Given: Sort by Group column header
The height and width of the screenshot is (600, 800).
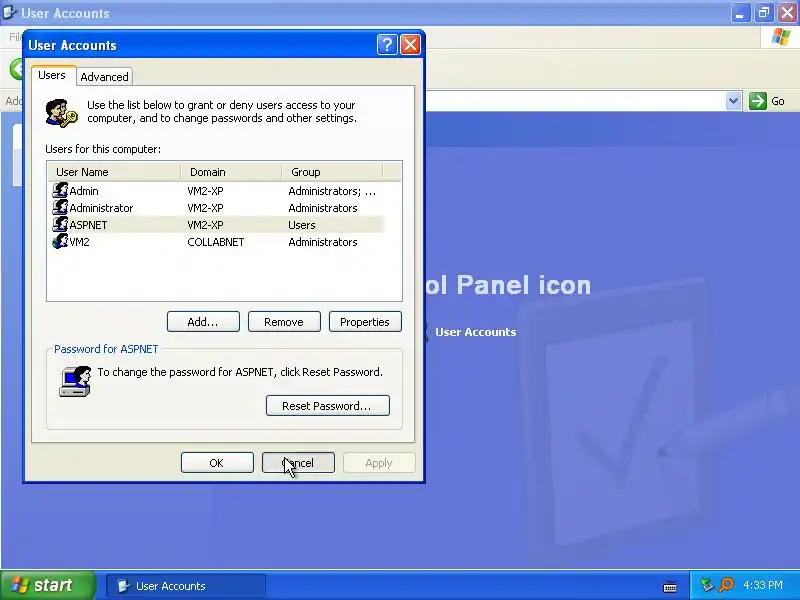Looking at the screenshot, I should [x=332, y=172].
